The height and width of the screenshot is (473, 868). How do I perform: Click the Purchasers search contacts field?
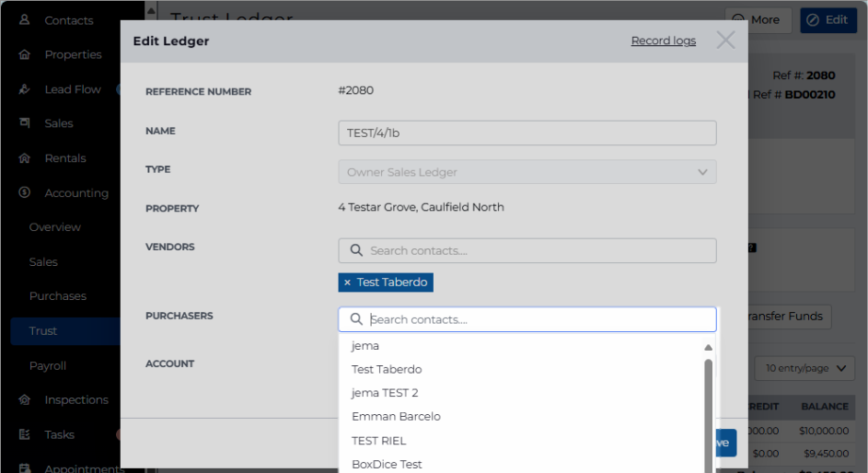click(x=527, y=319)
